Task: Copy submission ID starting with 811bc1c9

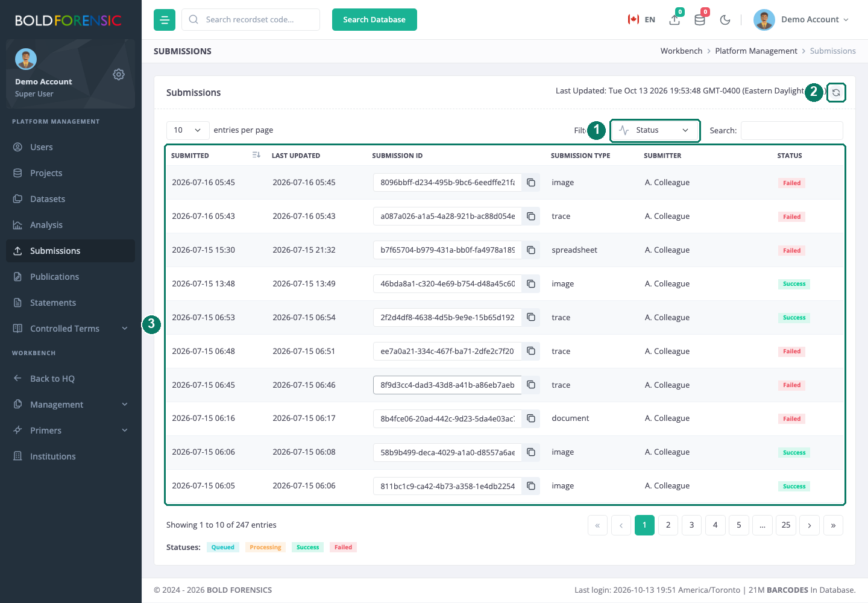Action: point(531,486)
